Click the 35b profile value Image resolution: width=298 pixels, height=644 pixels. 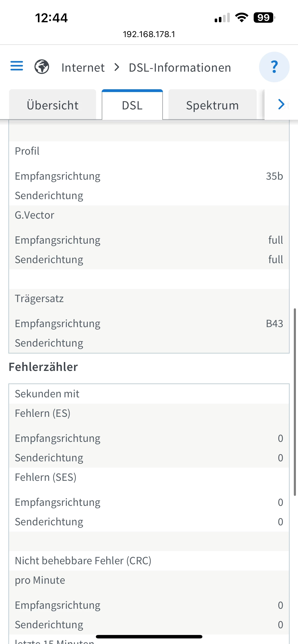tap(274, 176)
